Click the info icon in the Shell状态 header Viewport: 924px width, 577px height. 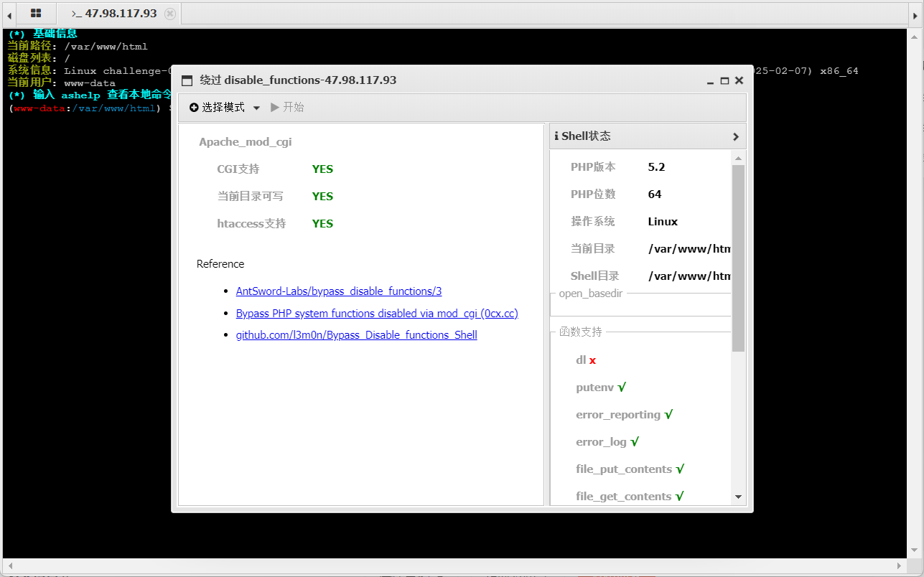click(x=556, y=136)
